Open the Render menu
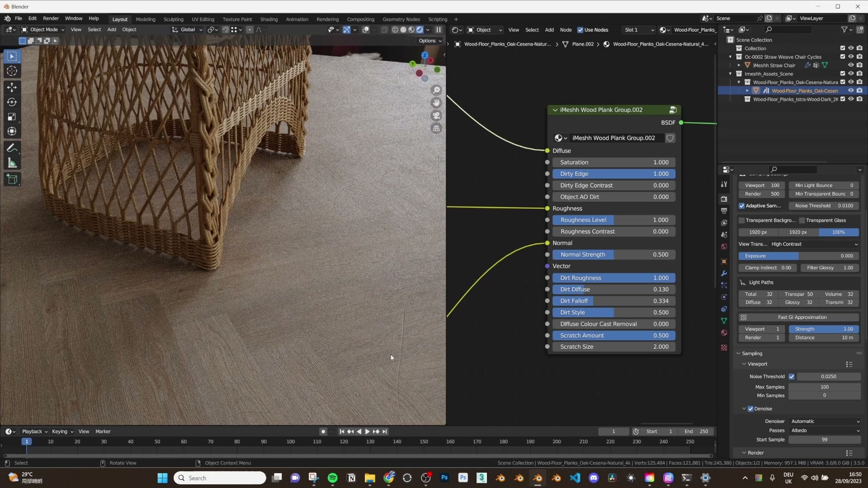The width and height of the screenshot is (868, 488). pos(51,19)
